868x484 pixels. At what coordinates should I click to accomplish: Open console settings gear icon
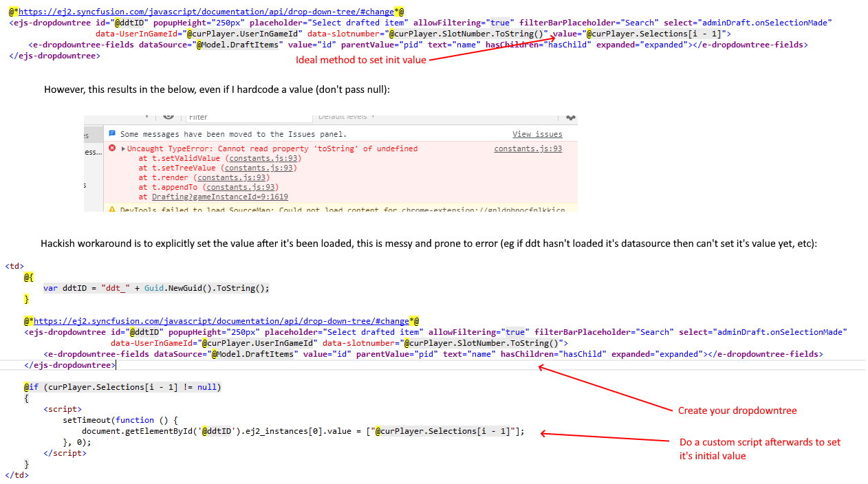570,118
